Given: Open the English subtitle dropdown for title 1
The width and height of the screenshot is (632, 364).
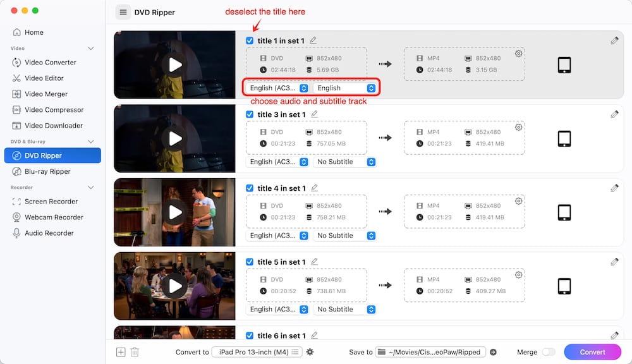Looking at the screenshot, I should [344, 88].
